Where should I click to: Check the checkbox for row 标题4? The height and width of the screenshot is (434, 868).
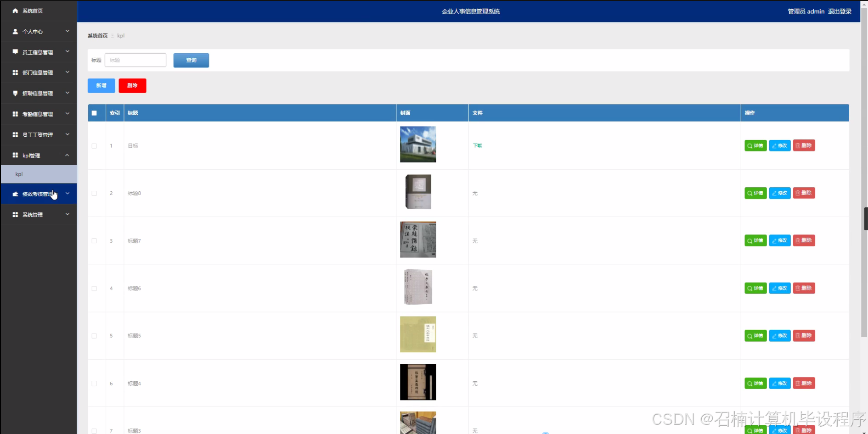[x=94, y=384]
